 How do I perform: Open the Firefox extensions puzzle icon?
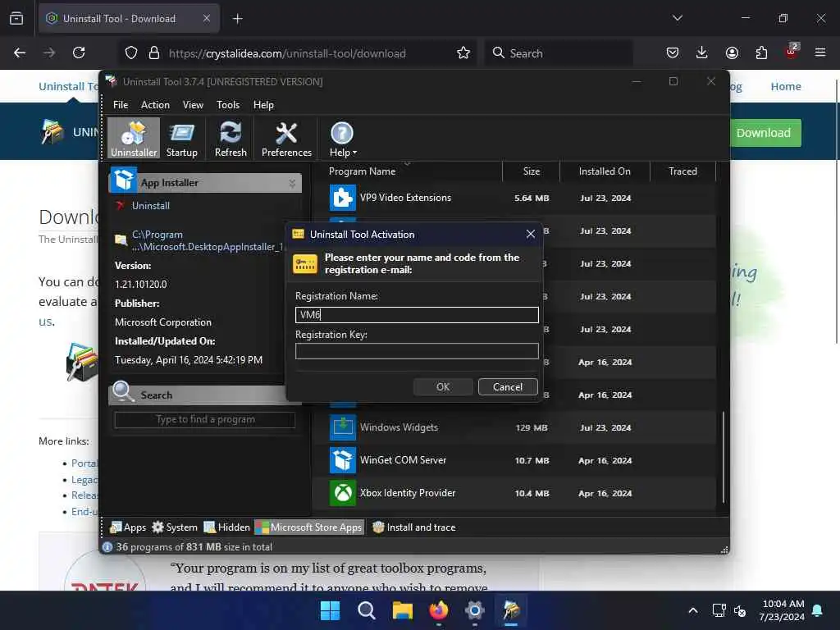tap(761, 52)
